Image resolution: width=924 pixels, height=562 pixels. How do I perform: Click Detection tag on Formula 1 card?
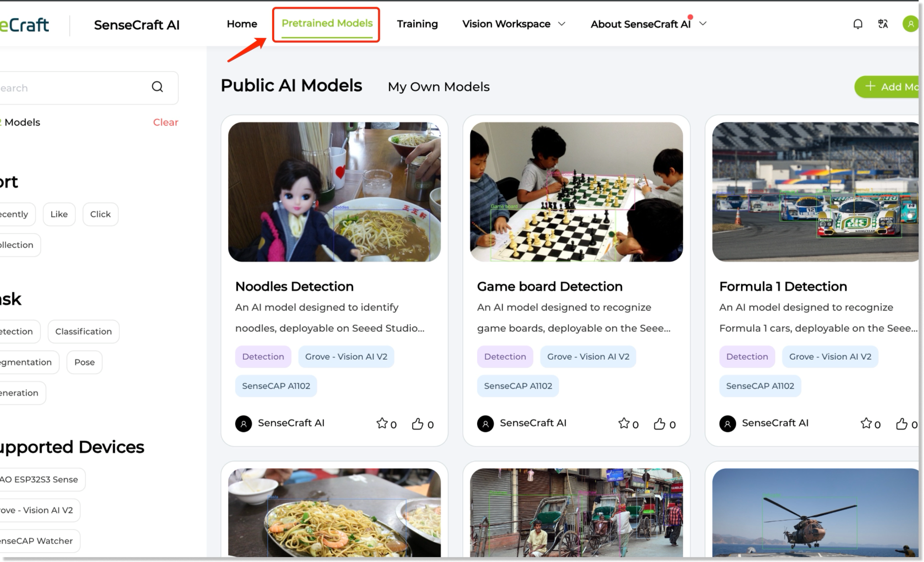coord(747,357)
